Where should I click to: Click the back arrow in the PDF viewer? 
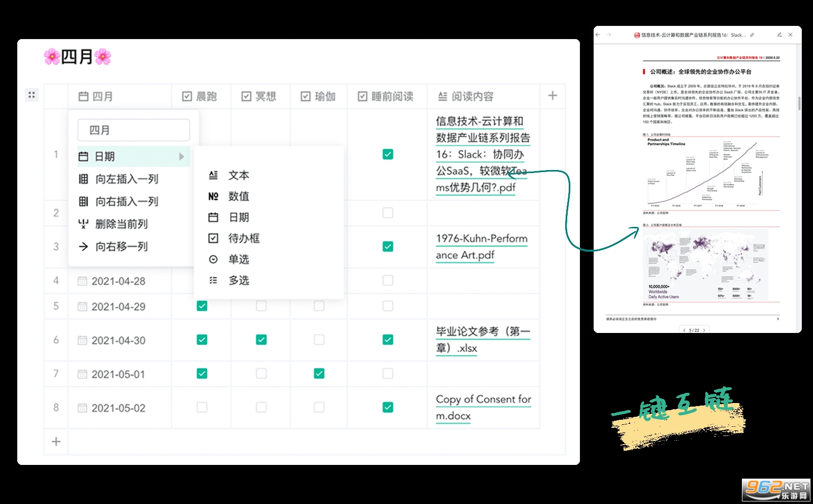[x=598, y=35]
